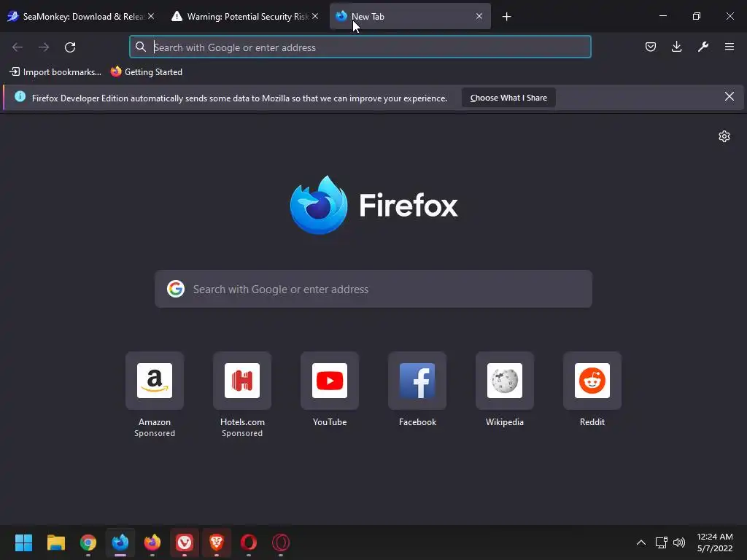Screen dimensions: 747x560
Task: Close the Warning: Potential Security Risk tab
Action: coord(315,16)
